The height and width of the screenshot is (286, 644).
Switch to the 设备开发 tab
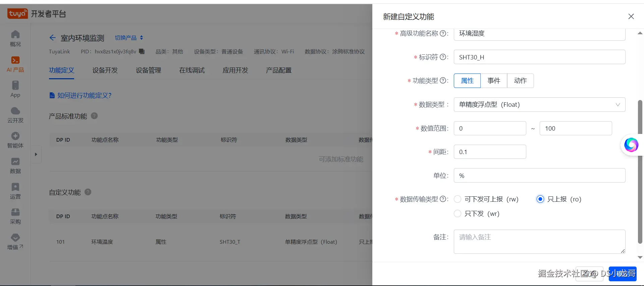tap(105, 70)
